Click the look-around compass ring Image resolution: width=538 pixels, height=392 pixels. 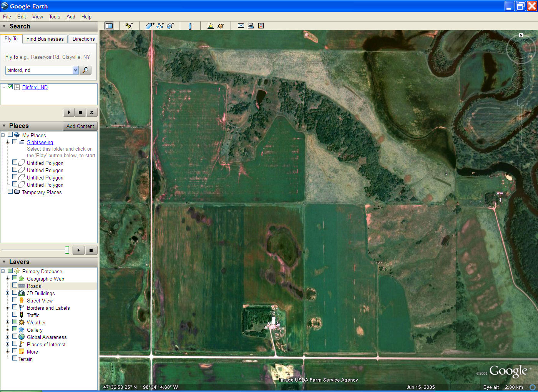point(521,49)
